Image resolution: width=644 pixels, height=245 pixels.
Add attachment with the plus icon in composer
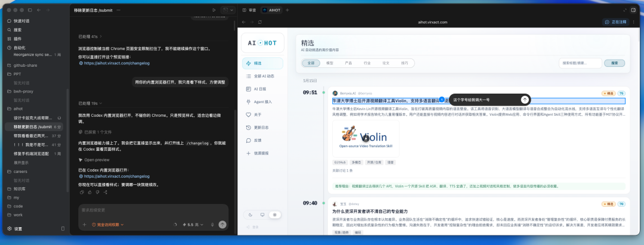[84, 225]
